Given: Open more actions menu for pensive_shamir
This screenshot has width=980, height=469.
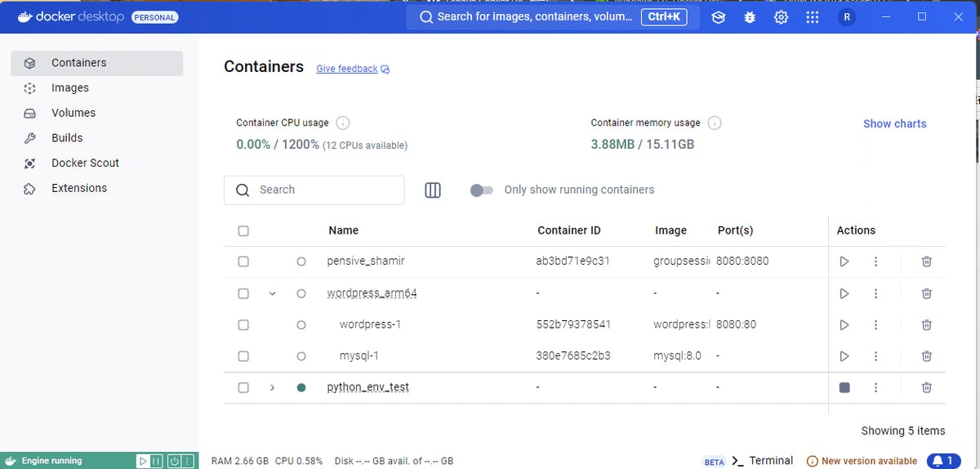Looking at the screenshot, I should click(875, 261).
